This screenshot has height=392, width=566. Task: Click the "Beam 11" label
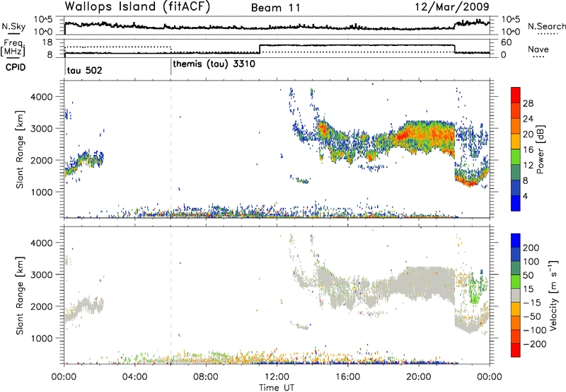click(276, 8)
